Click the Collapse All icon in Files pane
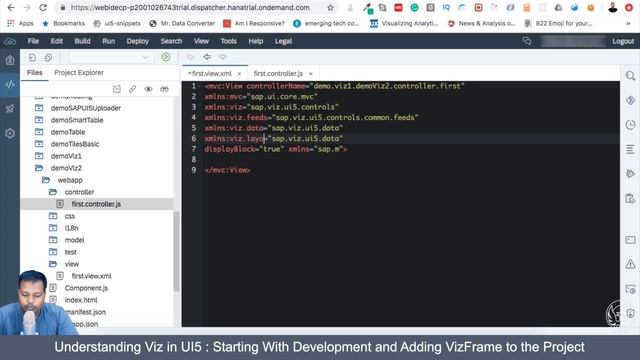Viewport: 640px width, 360px height. 117,89
